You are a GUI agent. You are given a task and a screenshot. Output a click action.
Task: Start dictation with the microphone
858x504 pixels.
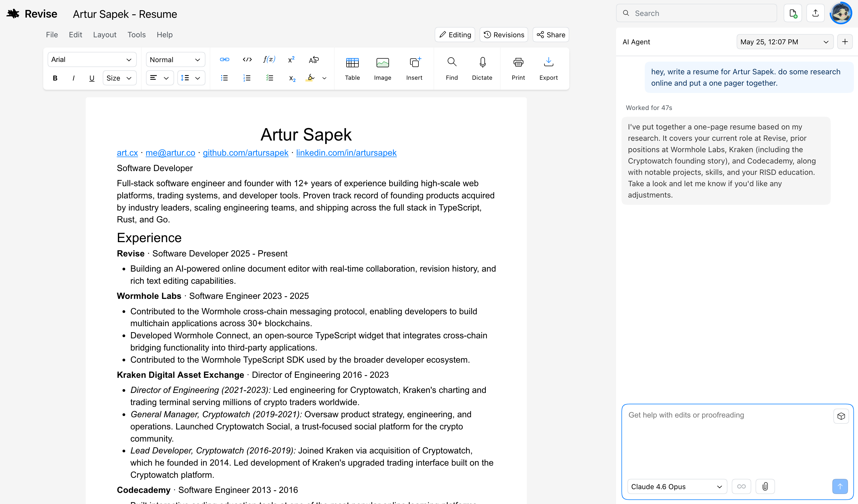(x=482, y=68)
